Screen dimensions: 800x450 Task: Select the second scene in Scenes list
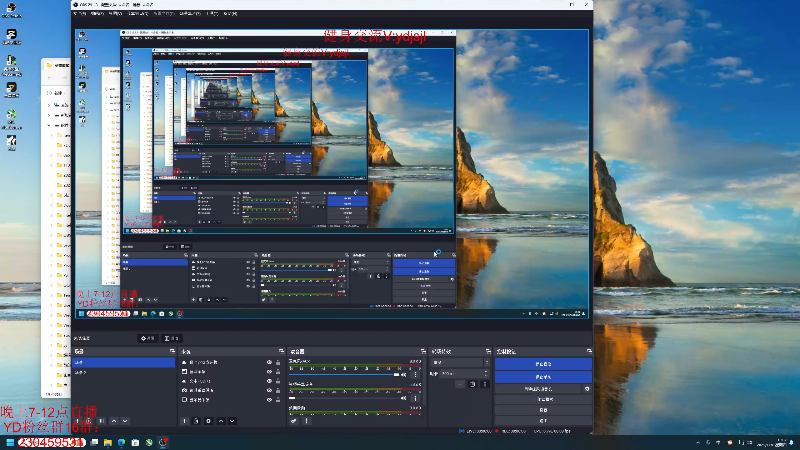(124, 372)
